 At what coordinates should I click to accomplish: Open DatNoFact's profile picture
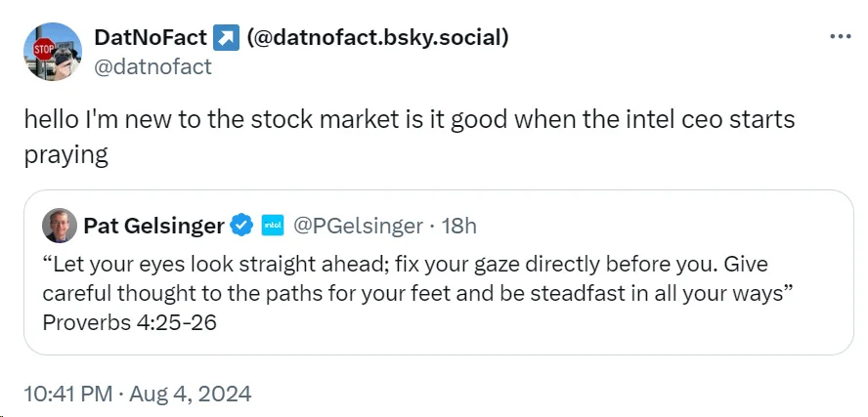pyautogui.click(x=52, y=52)
